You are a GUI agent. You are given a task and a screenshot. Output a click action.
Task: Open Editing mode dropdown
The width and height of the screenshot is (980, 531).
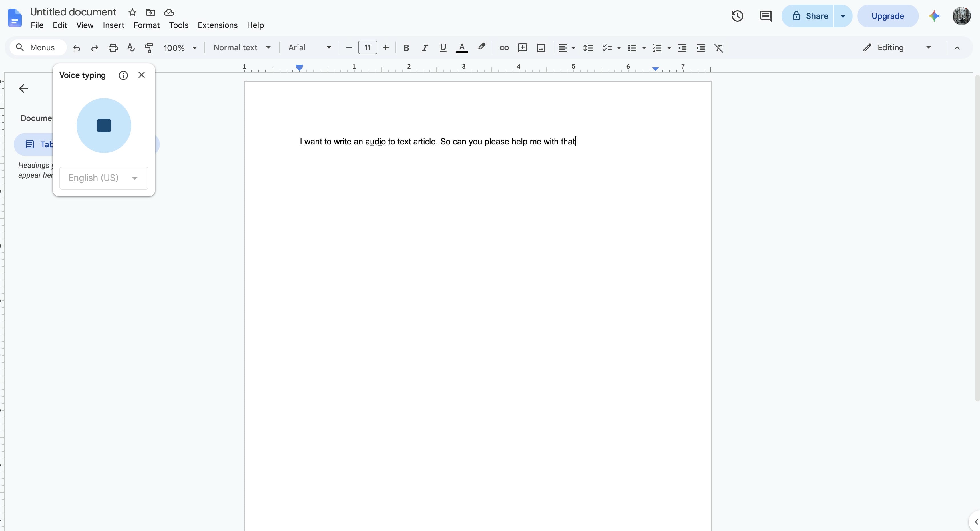(897, 48)
